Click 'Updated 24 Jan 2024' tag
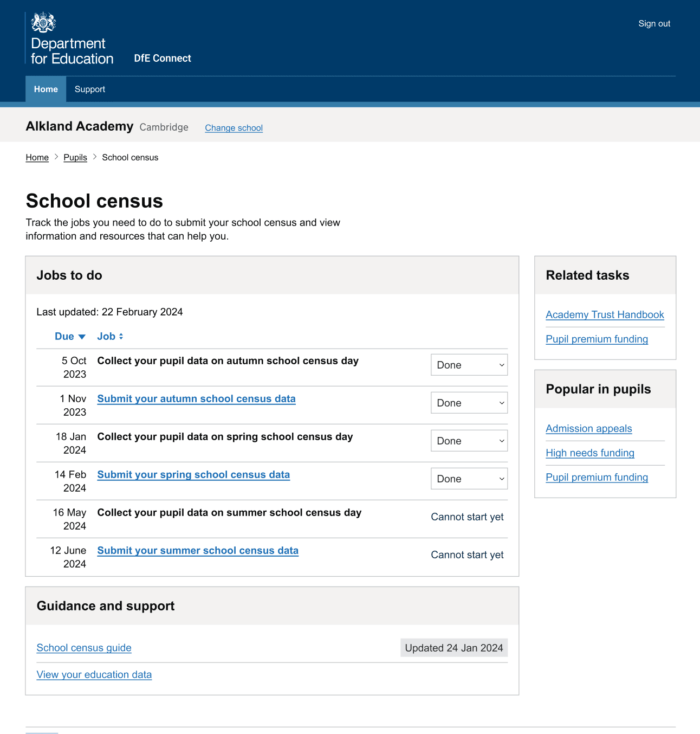Screen dimensions: 700x734 tap(454, 648)
